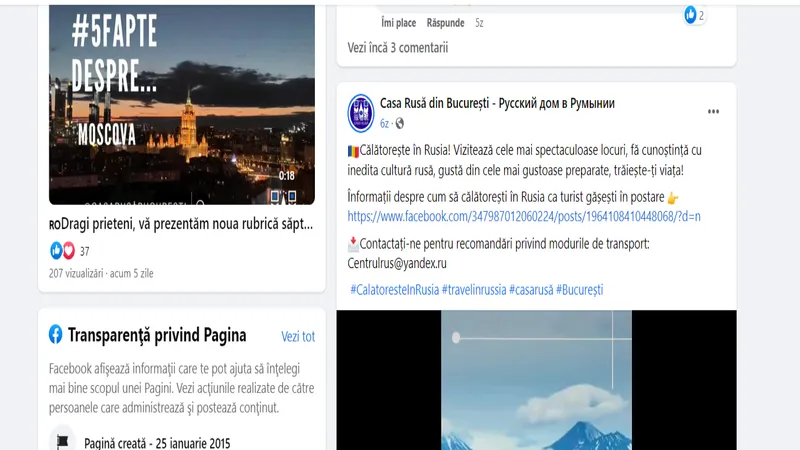Click the Centrulrus@yandex.ru email text
The height and width of the screenshot is (450, 800).
point(397,263)
